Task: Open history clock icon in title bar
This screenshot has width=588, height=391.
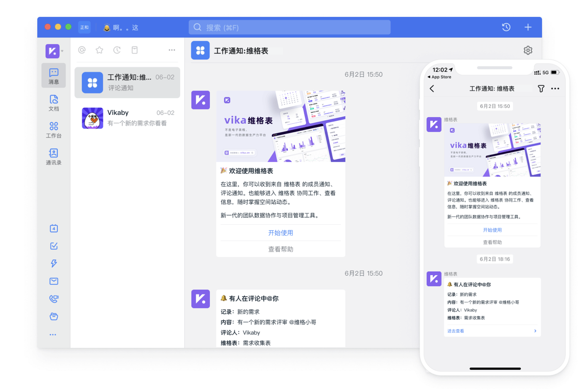Action: pos(506,27)
